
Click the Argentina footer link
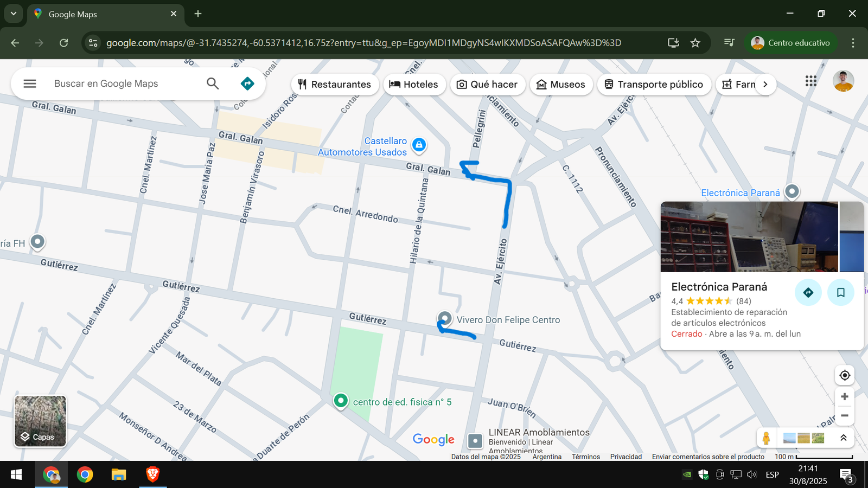547,457
